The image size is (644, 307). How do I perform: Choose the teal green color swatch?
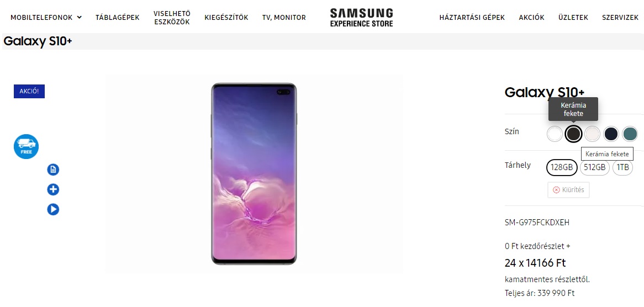pyautogui.click(x=630, y=134)
